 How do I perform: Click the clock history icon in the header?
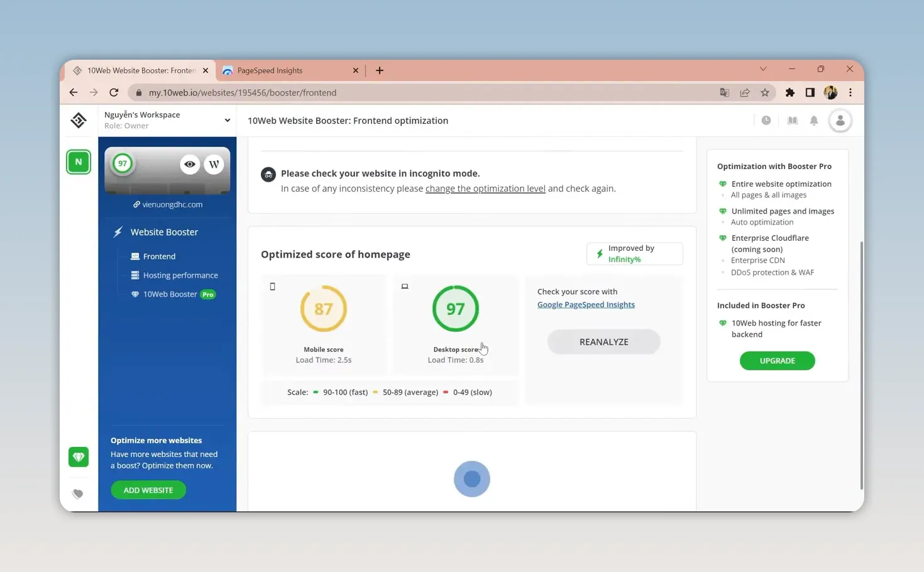766,120
